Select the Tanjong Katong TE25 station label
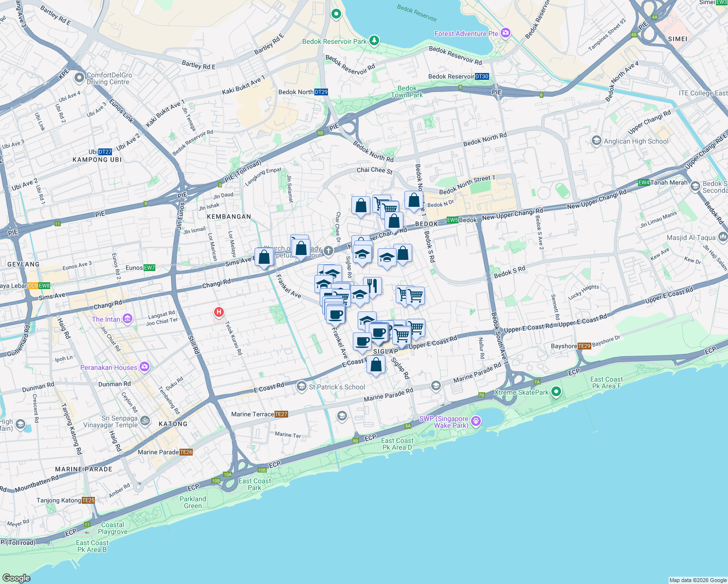Viewport: 728px width, 584px height. [x=66, y=500]
